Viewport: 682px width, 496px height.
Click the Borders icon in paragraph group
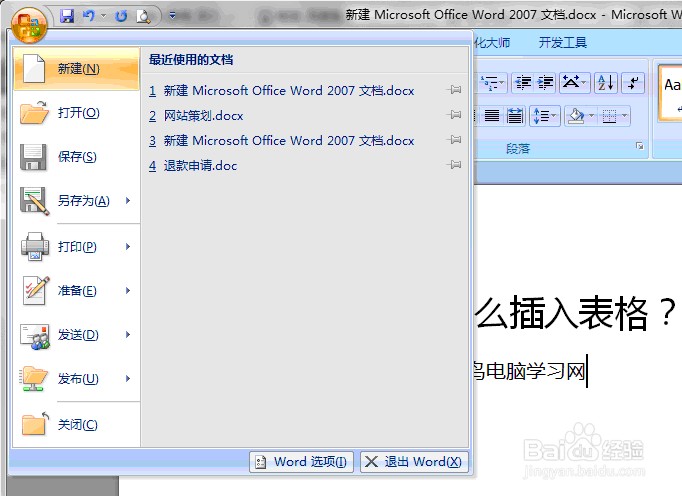tap(609, 116)
